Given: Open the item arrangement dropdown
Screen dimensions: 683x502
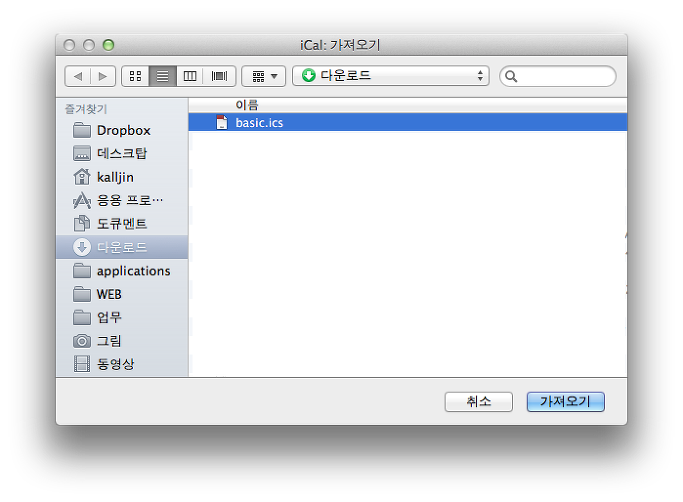Looking at the screenshot, I should (264, 76).
